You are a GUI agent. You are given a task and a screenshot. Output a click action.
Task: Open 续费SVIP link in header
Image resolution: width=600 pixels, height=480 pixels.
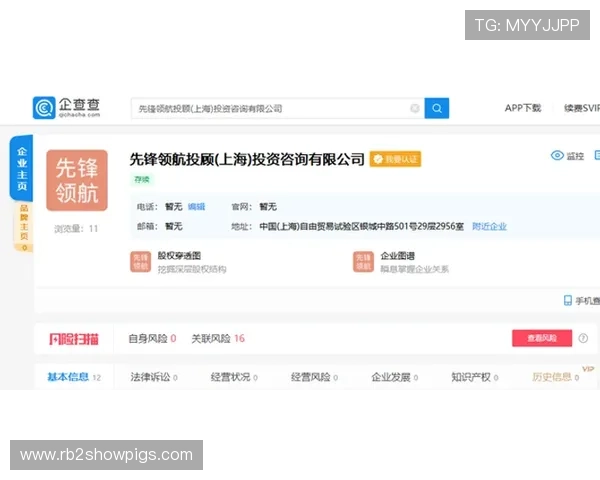coord(582,108)
